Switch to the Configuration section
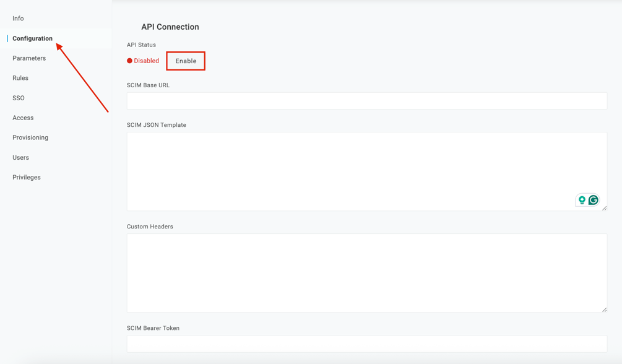Image resolution: width=622 pixels, height=364 pixels. (32, 38)
